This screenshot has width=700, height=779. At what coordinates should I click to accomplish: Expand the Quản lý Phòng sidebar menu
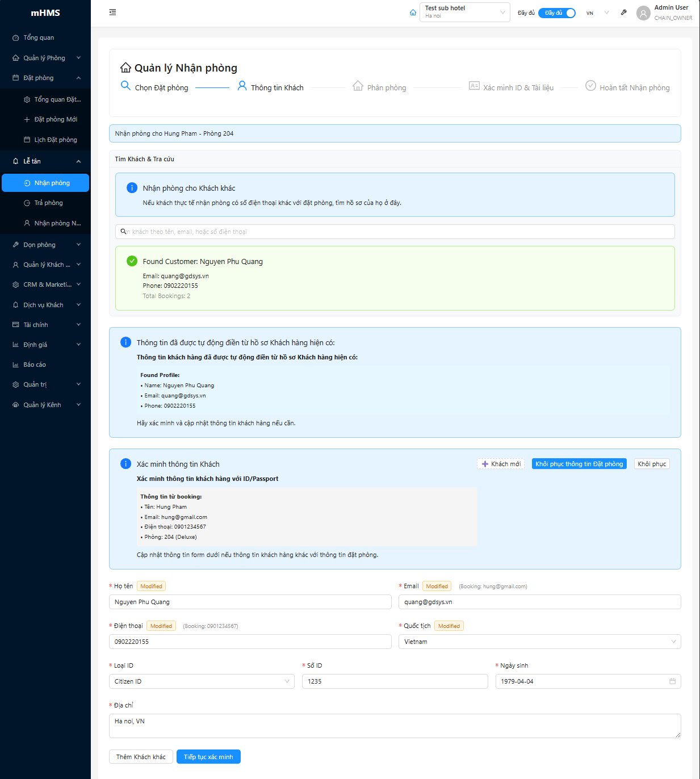[45, 58]
